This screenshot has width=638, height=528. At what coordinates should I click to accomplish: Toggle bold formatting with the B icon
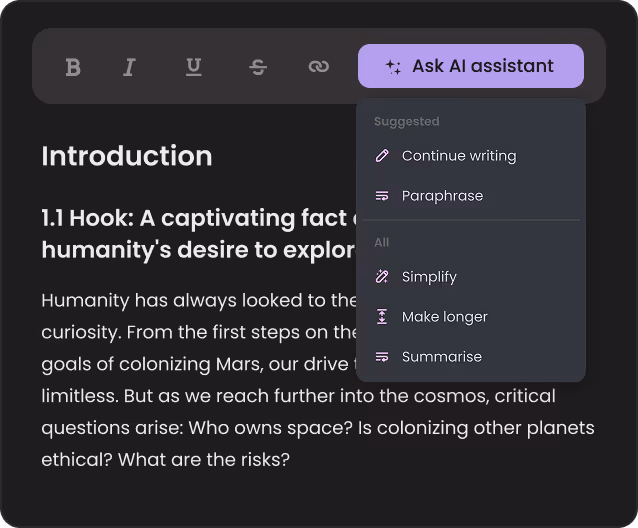[x=73, y=67]
